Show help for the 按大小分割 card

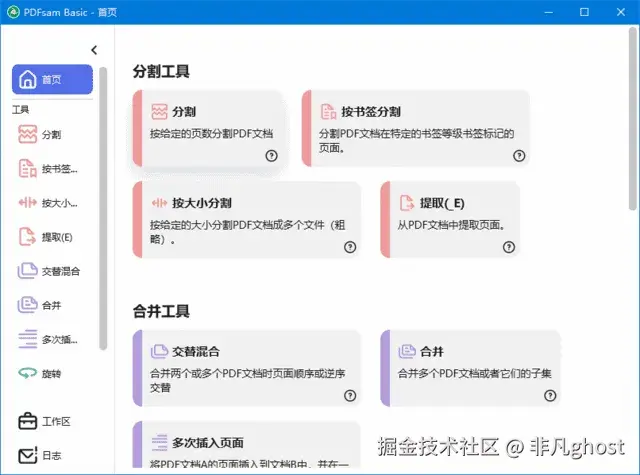point(350,247)
